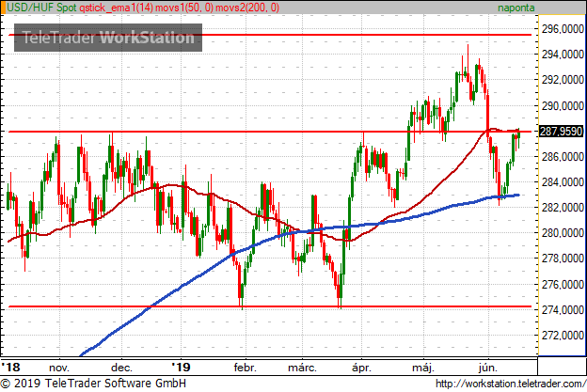The width and height of the screenshot is (587, 392).
Task: Click the jún. month label
Action: [x=488, y=368]
